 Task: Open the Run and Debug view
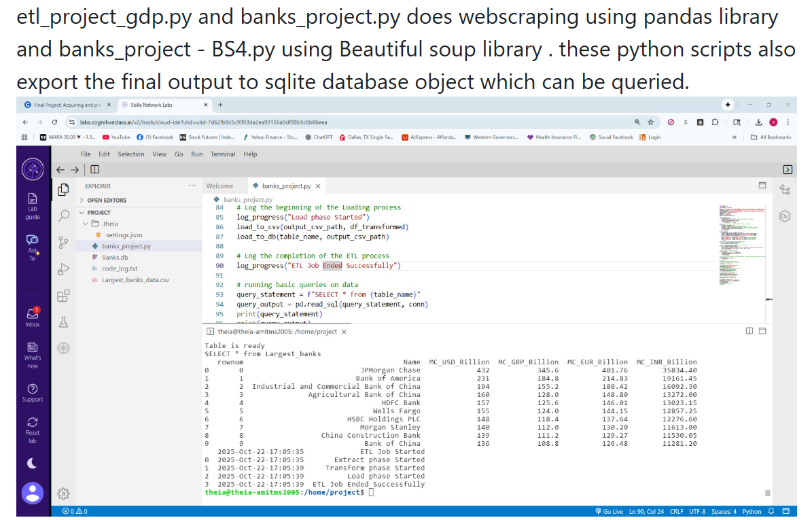pyautogui.click(x=63, y=269)
